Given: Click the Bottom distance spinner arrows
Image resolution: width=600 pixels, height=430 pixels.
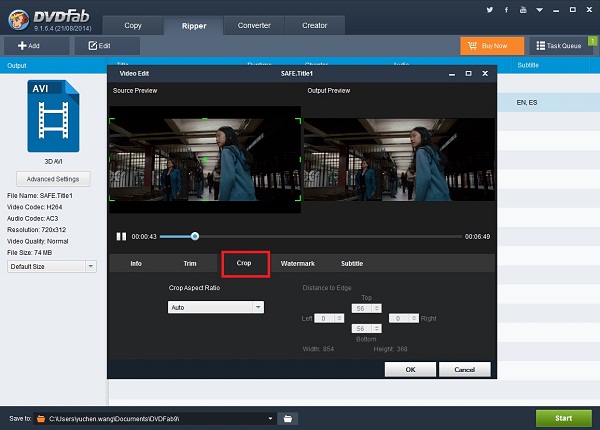Looking at the screenshot, I should pos(377,329).
